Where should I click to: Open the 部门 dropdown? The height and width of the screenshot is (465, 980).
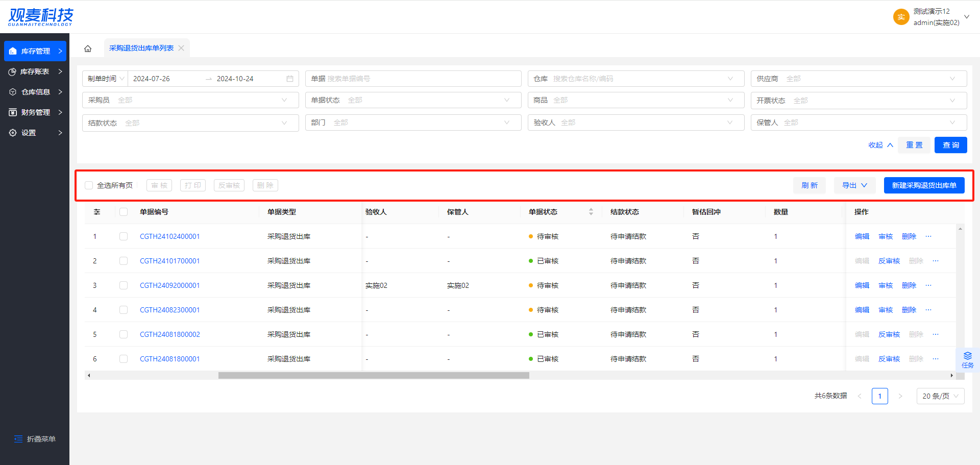413,123
